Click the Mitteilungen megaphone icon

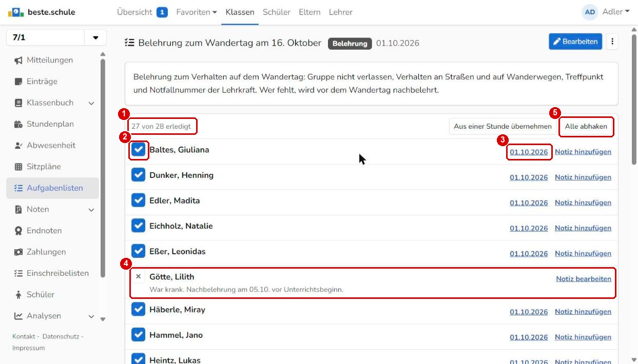coord(18,60)
